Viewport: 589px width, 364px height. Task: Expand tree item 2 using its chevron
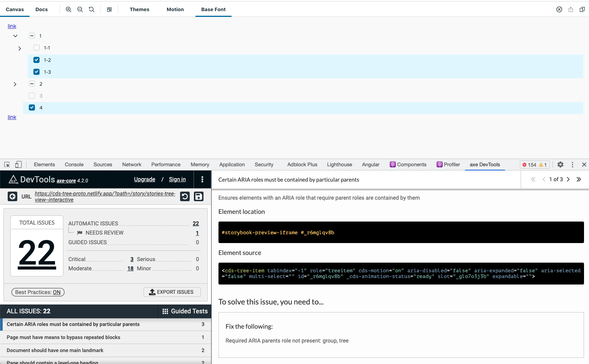(15, 84)
